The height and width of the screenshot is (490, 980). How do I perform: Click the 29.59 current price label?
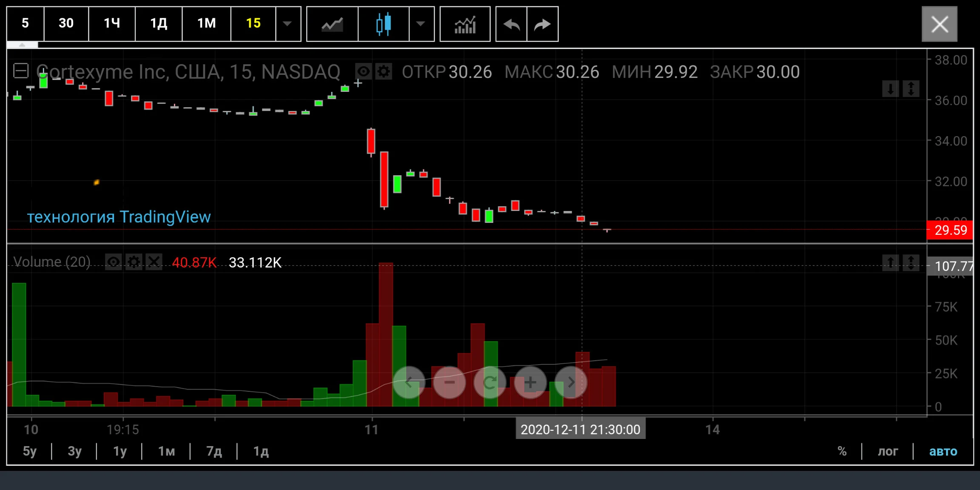tap(950, 230)
